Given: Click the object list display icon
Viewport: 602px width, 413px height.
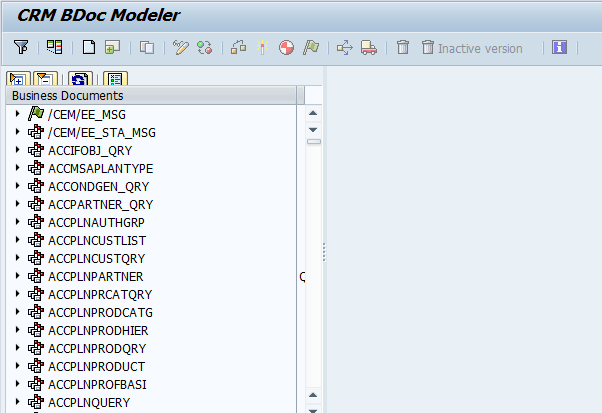Looking at the screenshot, I should tap(55, 48).
